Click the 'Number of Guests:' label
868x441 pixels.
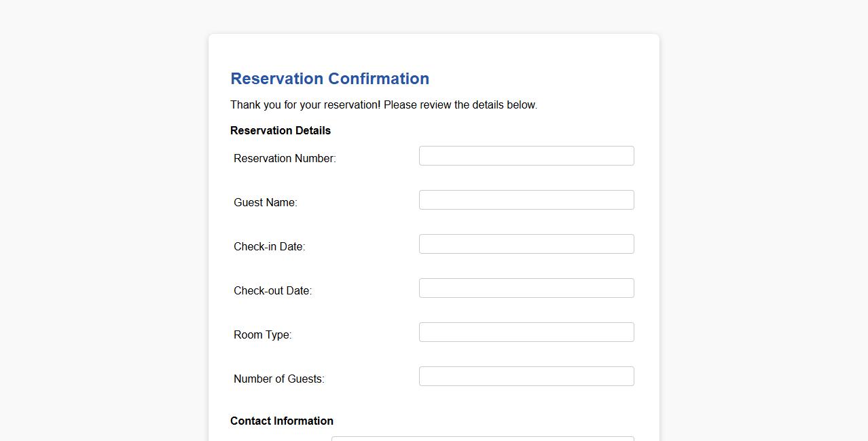coord(278,379)
